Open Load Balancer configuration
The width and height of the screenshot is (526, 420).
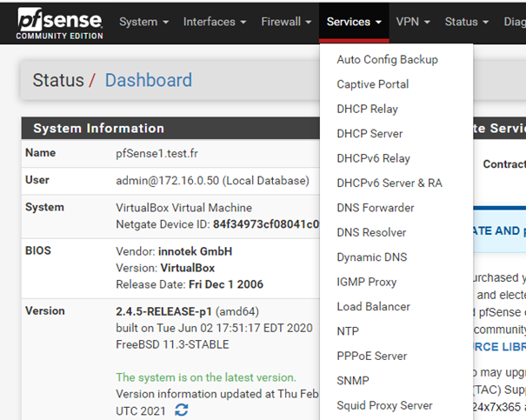click(373, 307)
